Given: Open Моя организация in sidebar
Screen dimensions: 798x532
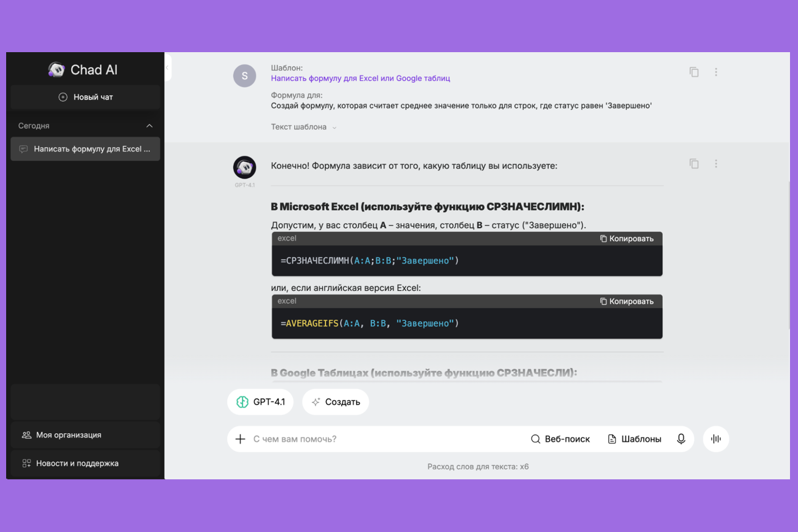Looking at the screenshot, I should [x=85, y=435].
